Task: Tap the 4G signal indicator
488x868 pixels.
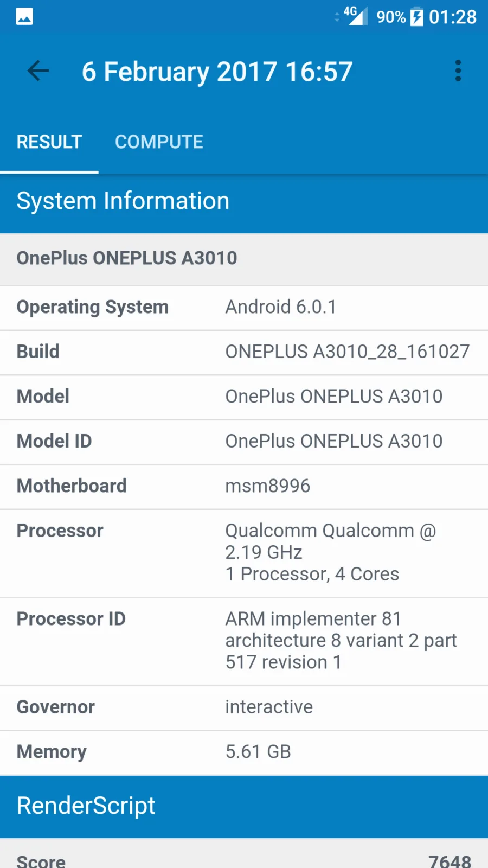Action: (355, 16)
